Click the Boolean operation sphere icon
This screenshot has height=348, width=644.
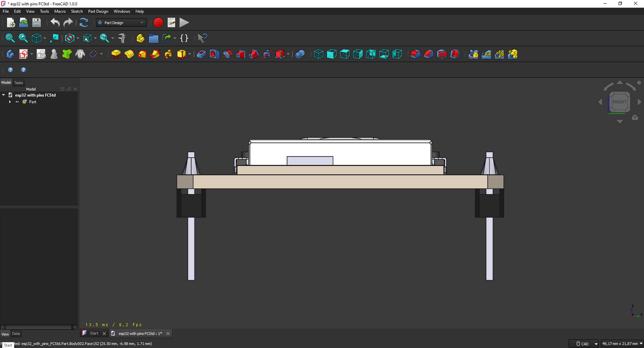(300, 54)
